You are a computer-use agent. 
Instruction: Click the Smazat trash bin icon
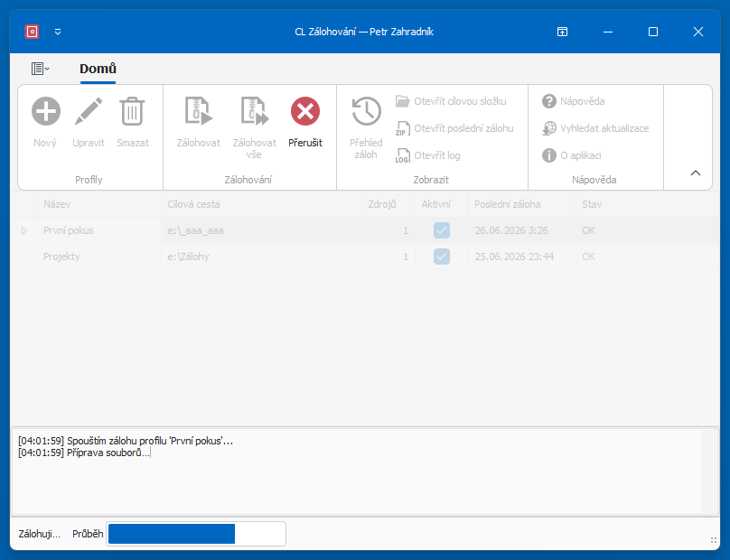click(132, 111)
